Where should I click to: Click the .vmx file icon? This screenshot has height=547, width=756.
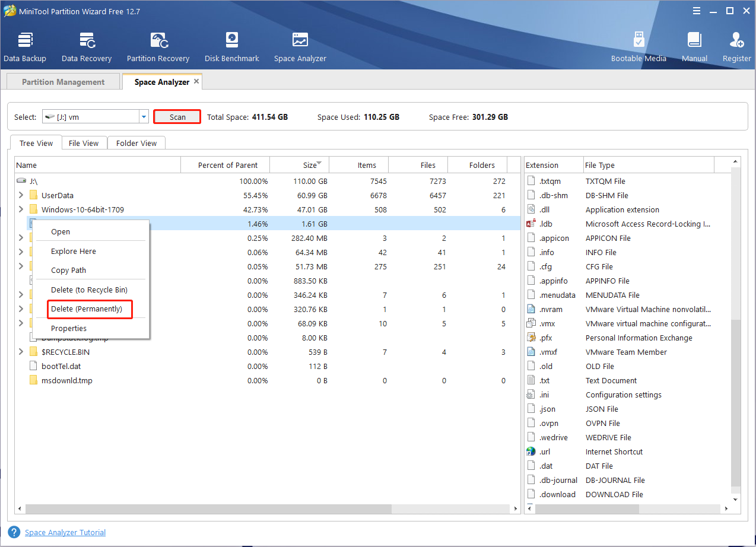(531, 323)
